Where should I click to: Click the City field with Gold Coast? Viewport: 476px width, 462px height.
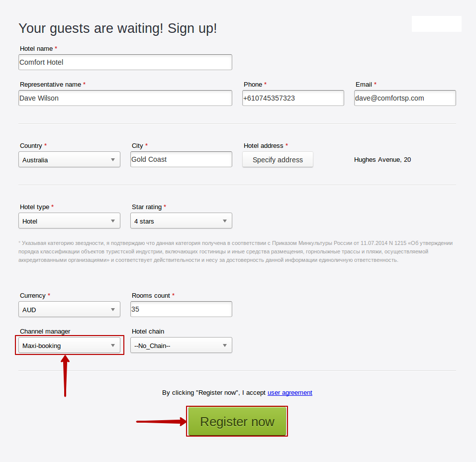pos(181,159)
